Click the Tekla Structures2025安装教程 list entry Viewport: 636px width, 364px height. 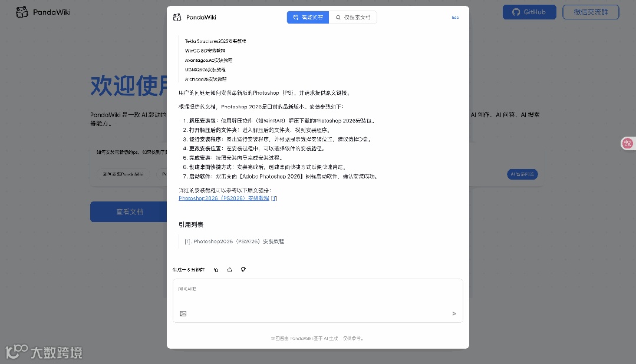tap(215, 41)
